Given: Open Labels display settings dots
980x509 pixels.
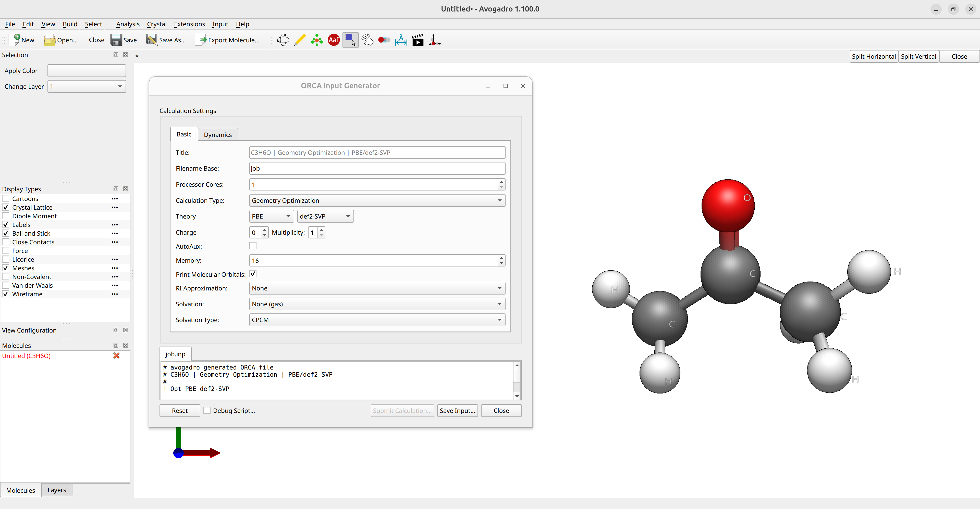Looking at the screenshot, I should pyautogui.click(x=115, y=225).
